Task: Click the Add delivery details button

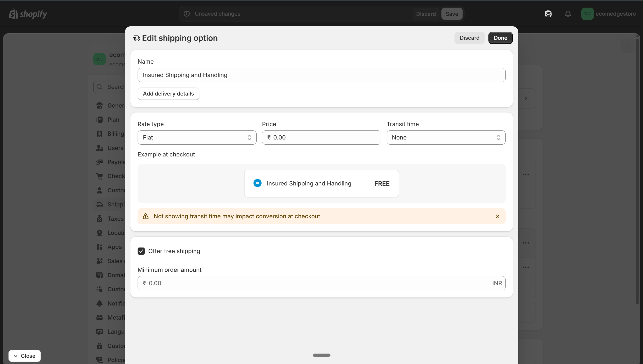Action: (168, 94)
